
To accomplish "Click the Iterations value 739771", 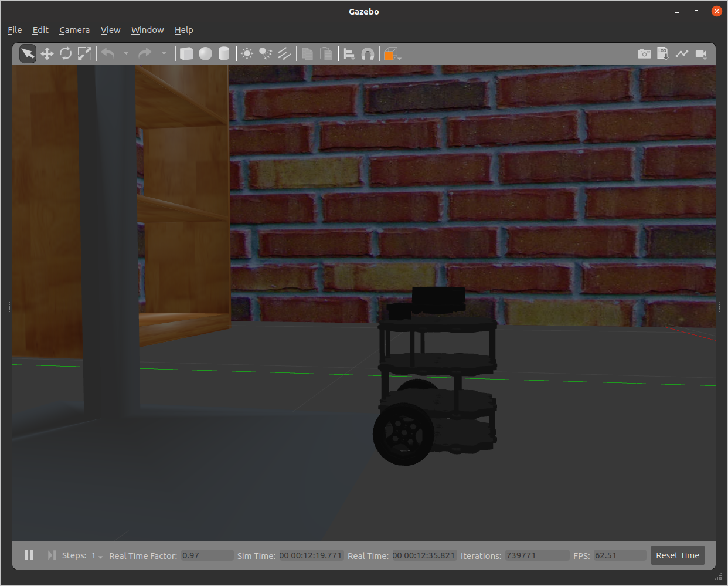I will [x=537, y=555].
